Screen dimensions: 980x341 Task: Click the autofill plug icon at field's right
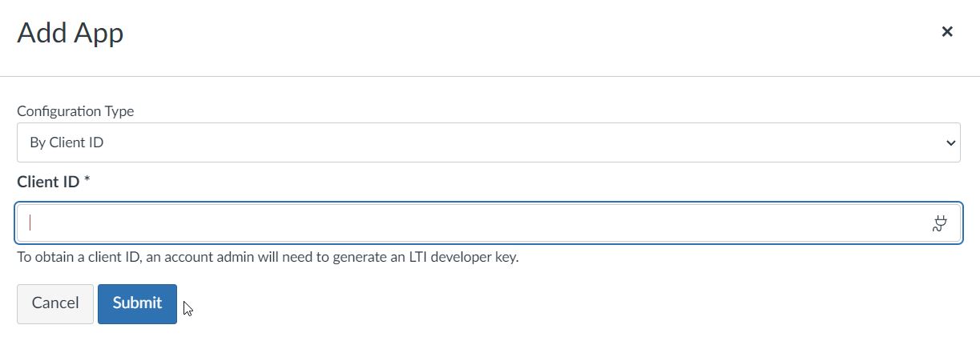pyautogui.click(x=940, y=223)
